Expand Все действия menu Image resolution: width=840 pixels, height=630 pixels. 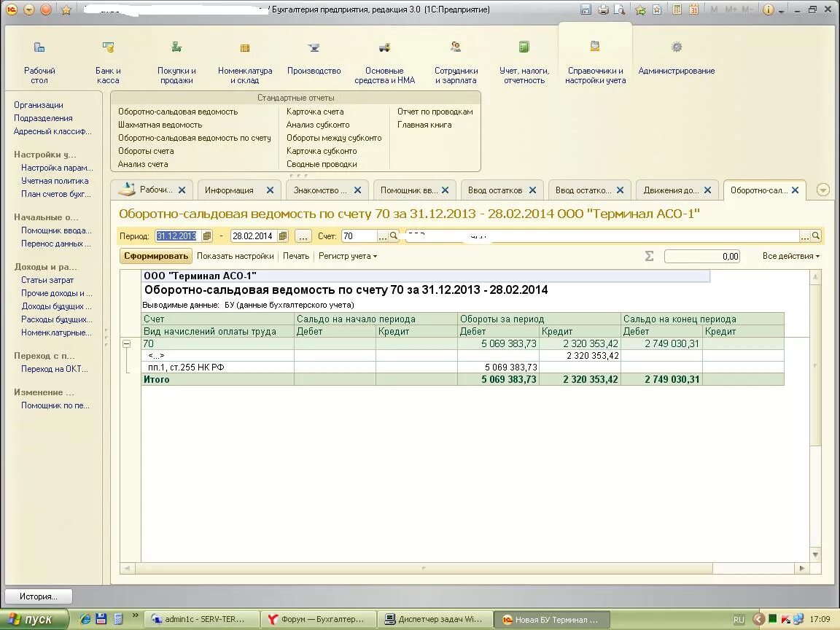(x=790, y=256)
